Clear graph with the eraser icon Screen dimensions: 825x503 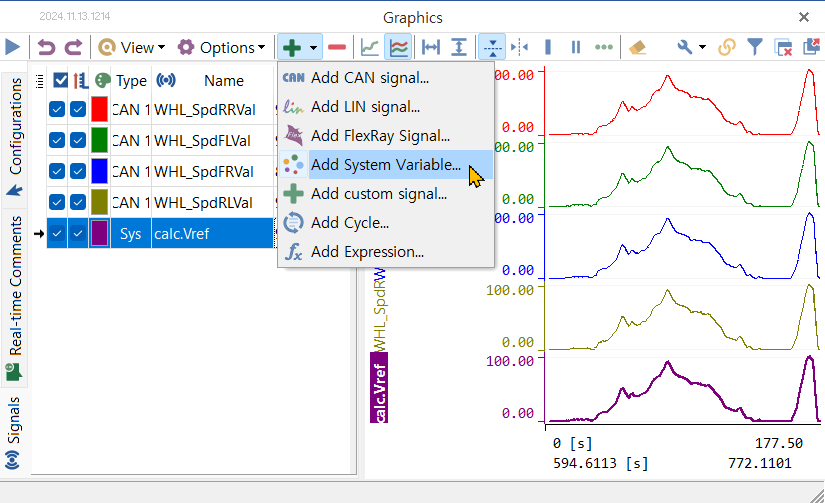[637, 47]
